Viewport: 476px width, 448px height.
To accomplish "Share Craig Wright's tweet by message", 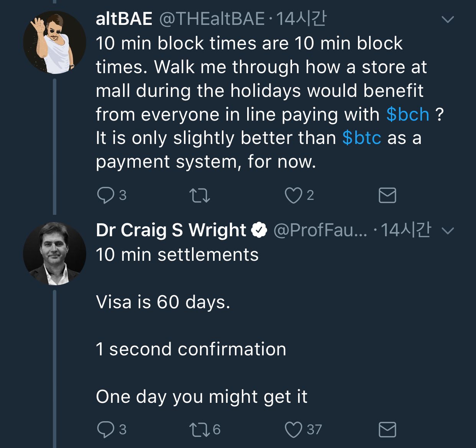I will pos(387,430).
